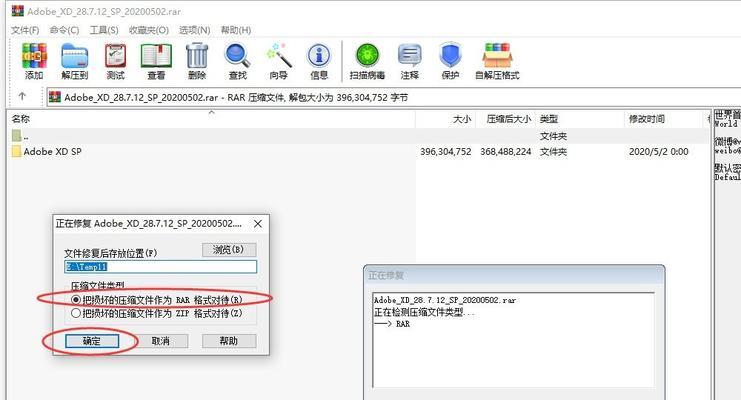Click the Delete (删除) trash icon
The height and width of the screenshot is (400, 741).
(197, 56)
